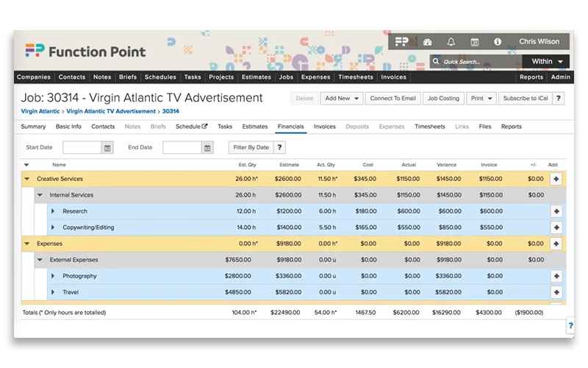Viewport: 588px width, 368px height.
Task: Click the notifications bell icon
Action: pyautogui.click(x=451, y=42)
